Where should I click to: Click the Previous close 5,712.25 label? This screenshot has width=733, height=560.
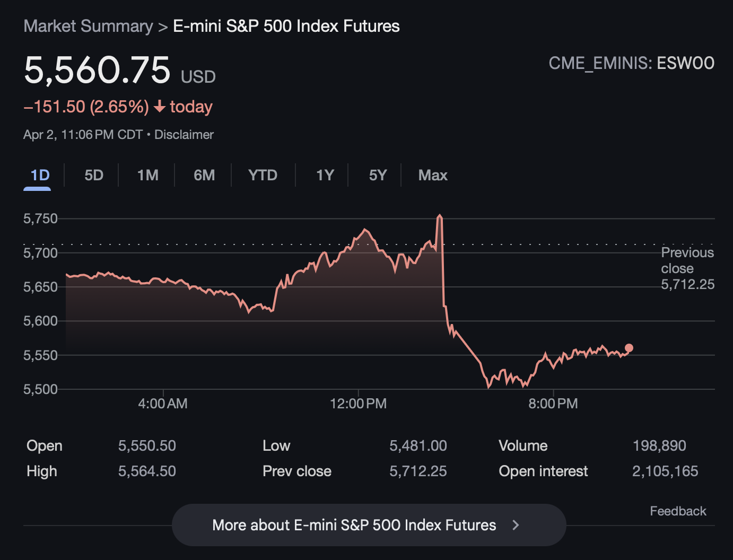click(x=687, y=268)
